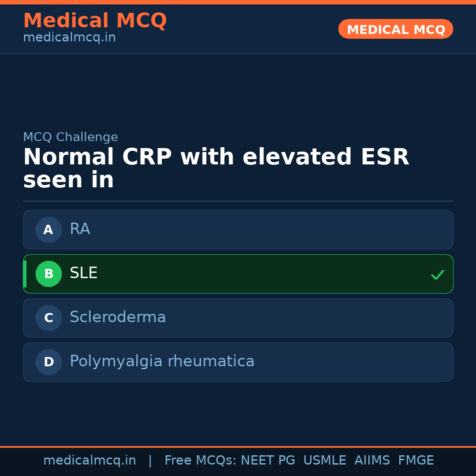
Task: Visit the medicalmcq.in link under the title
Action: coord(69,38)
